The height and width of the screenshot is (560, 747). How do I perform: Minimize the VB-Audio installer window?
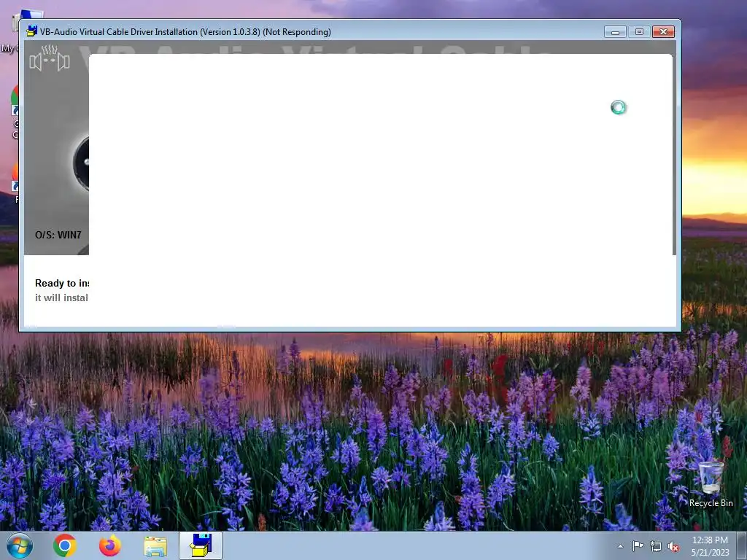615,32
